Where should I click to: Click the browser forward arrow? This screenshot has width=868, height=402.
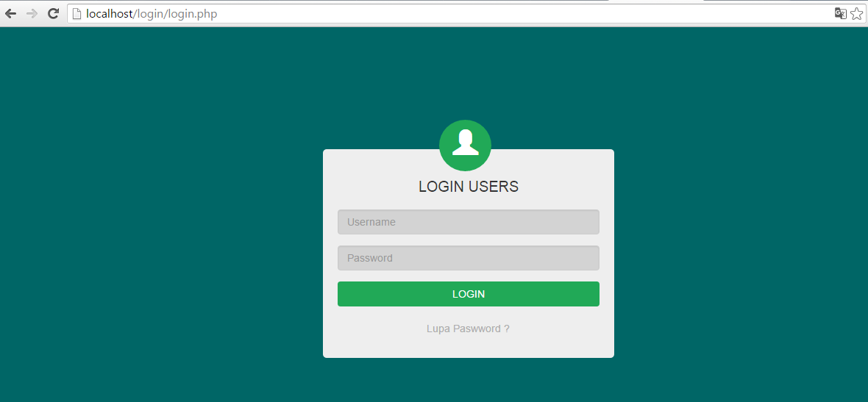[32, 14]
